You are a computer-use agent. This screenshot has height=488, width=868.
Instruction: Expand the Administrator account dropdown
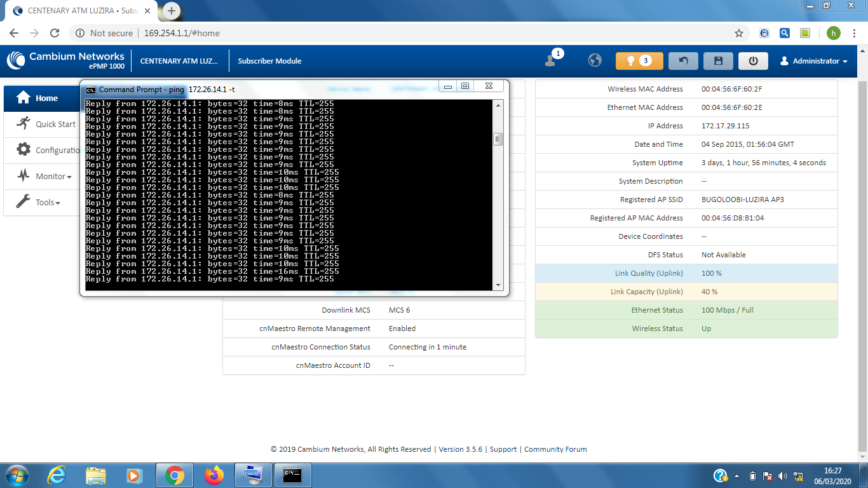coord(814,61)
